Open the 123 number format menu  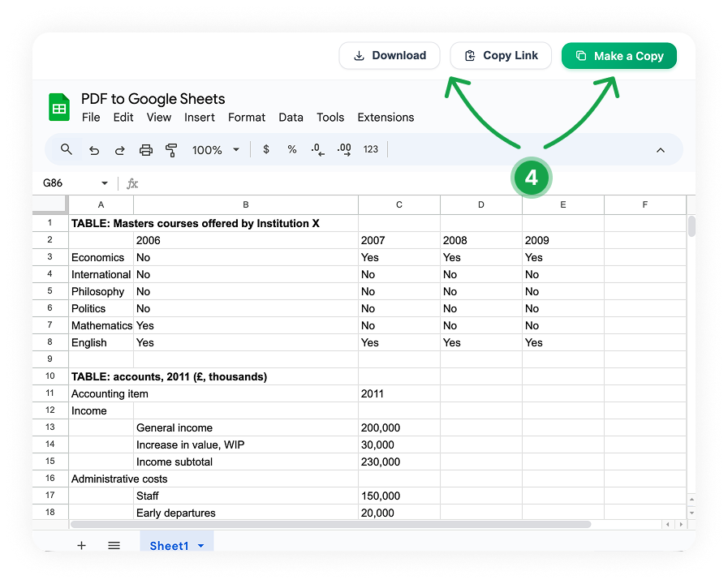point(370,149)
